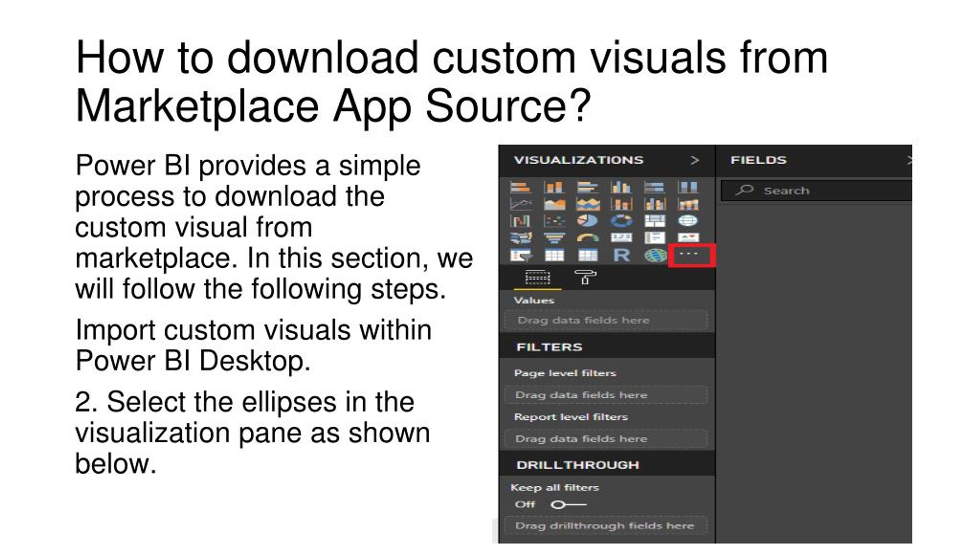
Task: Click the magnifier icon in Fields search
Action: [x=744, y=190]
